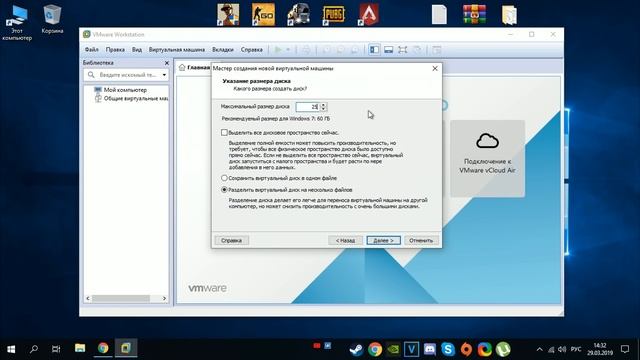Click the library search input field
Image resolution: width=640 pixels, height=360 pixels.
coord(127,75)
